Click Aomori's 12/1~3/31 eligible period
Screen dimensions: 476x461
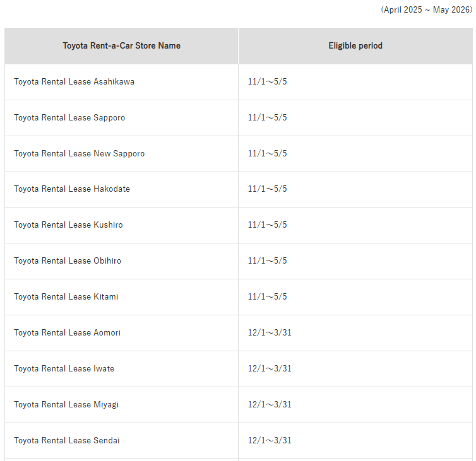click(x=270, y=333)
